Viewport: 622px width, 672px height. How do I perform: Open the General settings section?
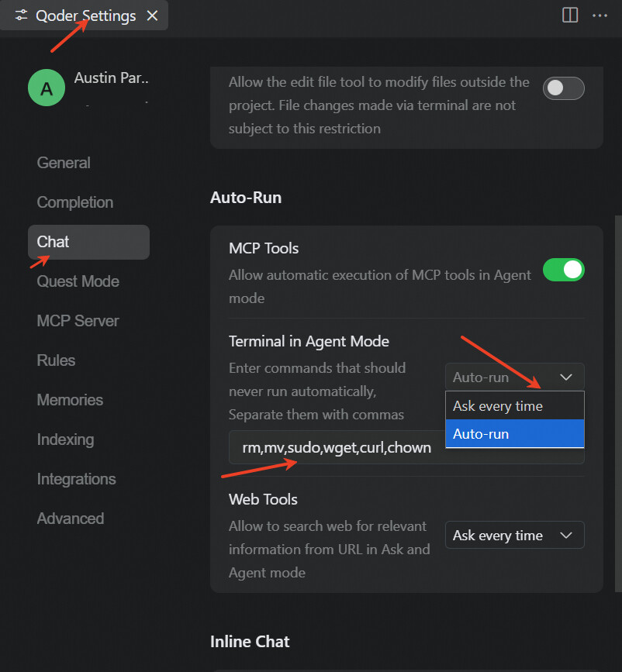[x=64, y=163]
